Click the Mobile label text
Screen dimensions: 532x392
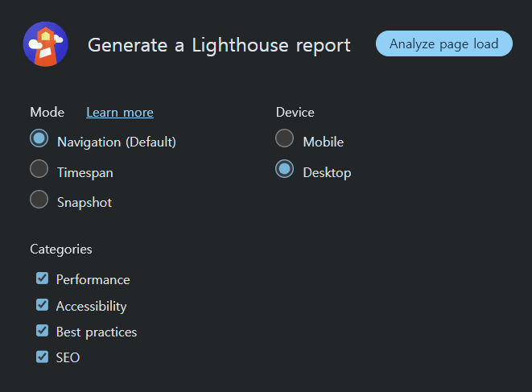pos(324,142)
